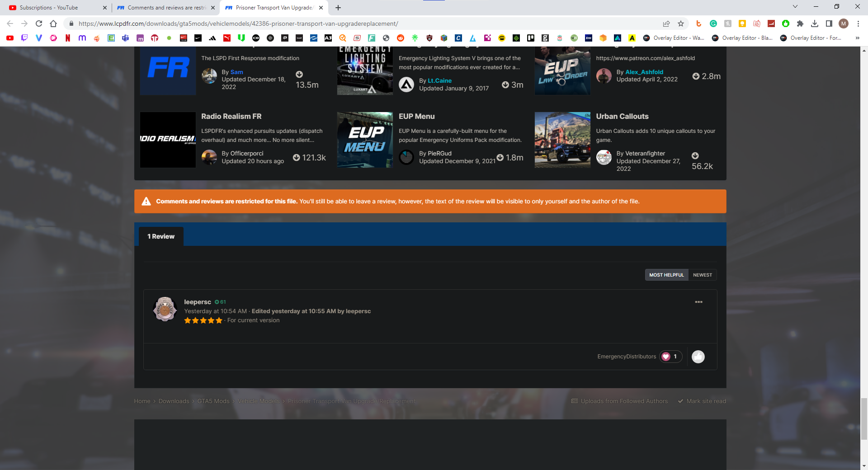Go to GTA5 Mods breadcrumb

point(213,401)
